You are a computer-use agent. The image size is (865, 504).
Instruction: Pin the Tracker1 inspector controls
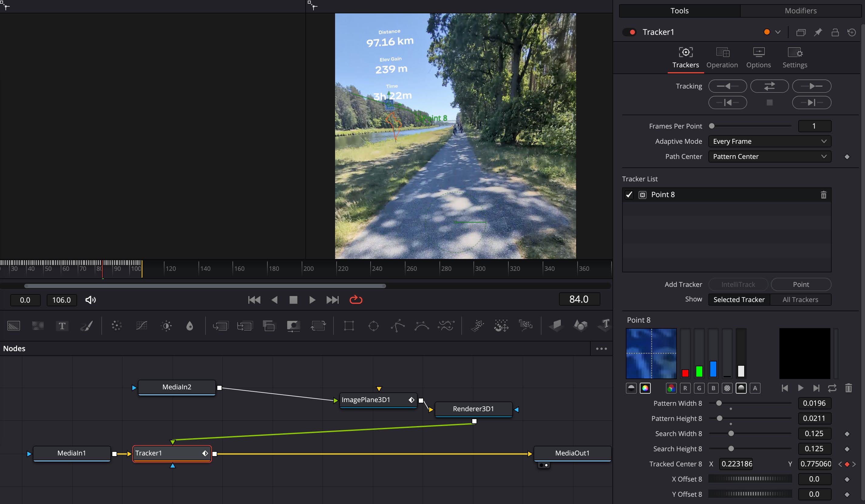[x=818, y=32]
